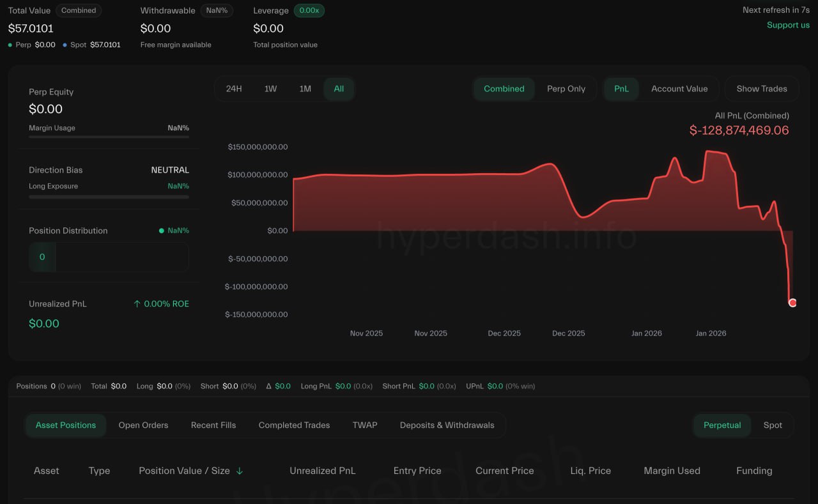The height and width of the screenshot is (504, 818).
Task: Open the Support us link
Action: (788, 25)
